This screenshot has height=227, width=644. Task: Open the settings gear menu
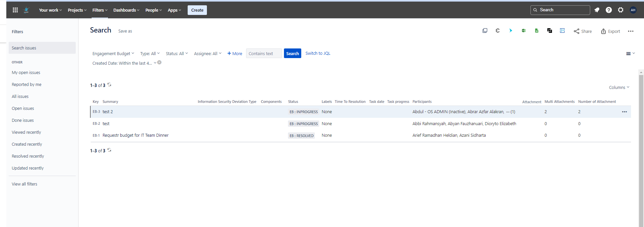pos(621,10)
